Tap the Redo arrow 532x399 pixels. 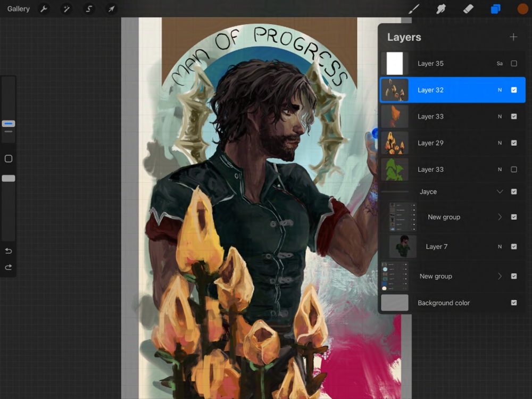point(9,268)
